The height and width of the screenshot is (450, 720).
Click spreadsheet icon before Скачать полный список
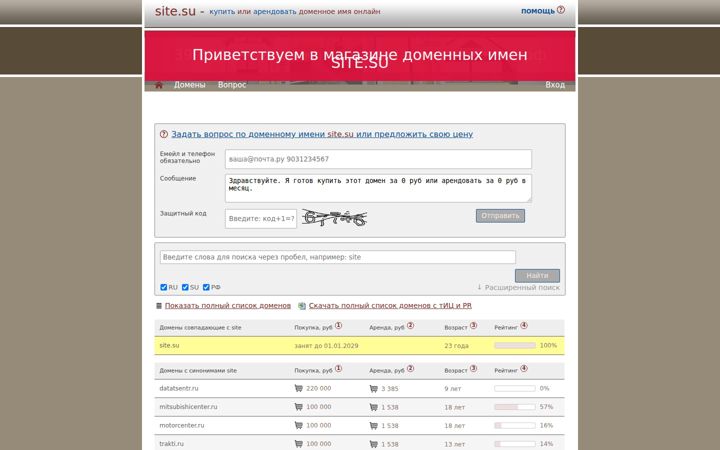[x=302, y=306]
